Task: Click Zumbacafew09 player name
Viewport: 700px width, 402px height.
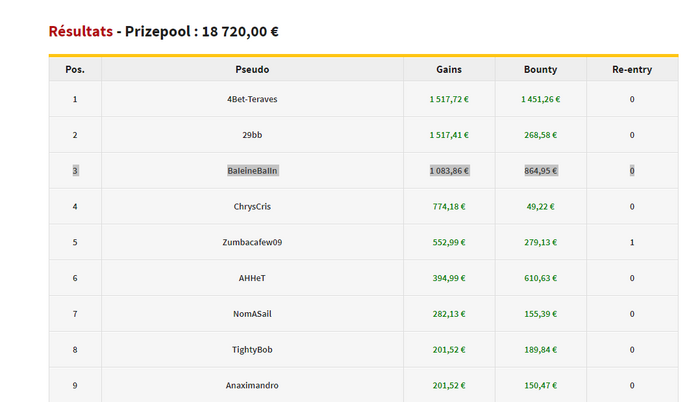Action: tap(252, 242)
